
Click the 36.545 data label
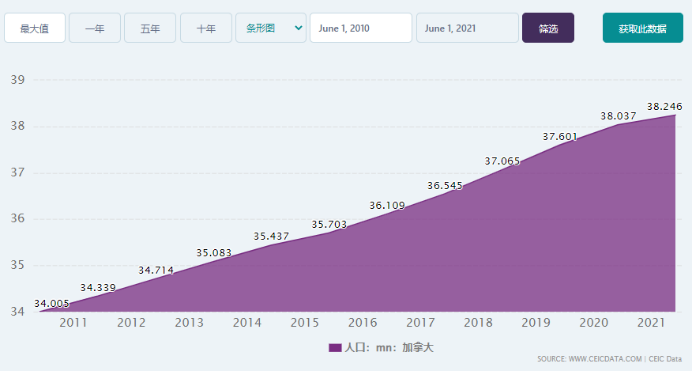pos(445,186)
